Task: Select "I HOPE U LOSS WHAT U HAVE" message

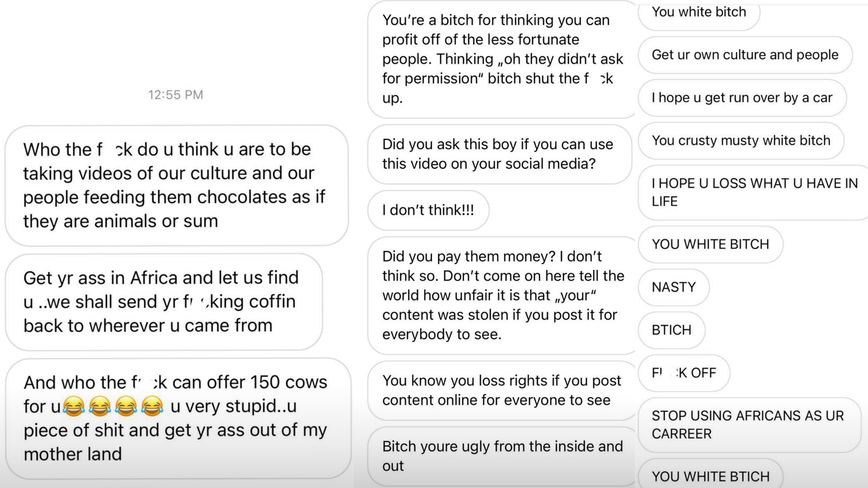Action: coord(754,192)
